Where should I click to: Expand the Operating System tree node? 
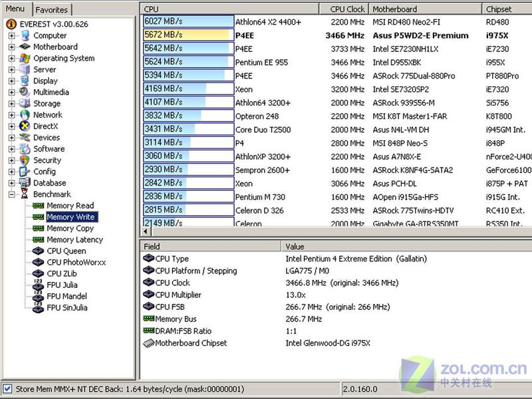point(11,59)
